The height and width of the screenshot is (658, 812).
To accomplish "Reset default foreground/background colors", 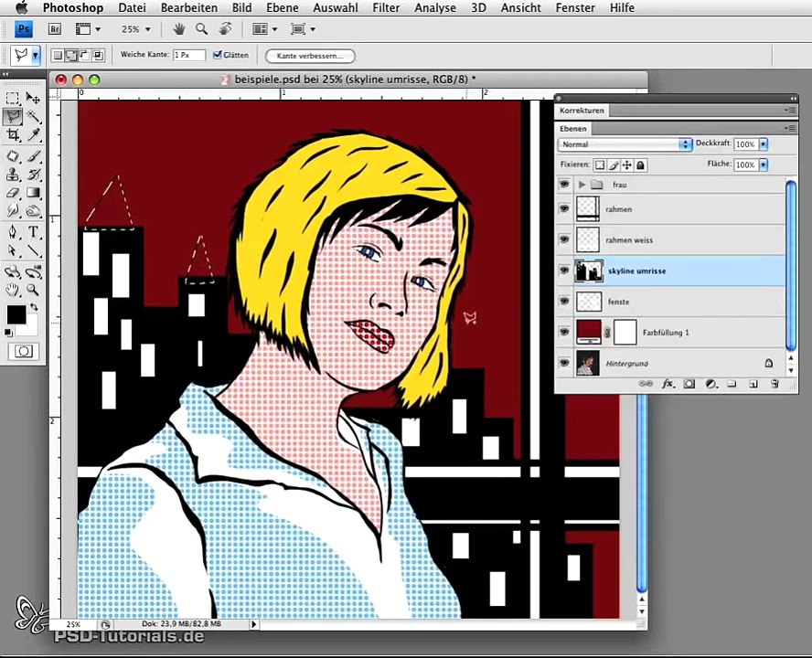I will point(8,333).
